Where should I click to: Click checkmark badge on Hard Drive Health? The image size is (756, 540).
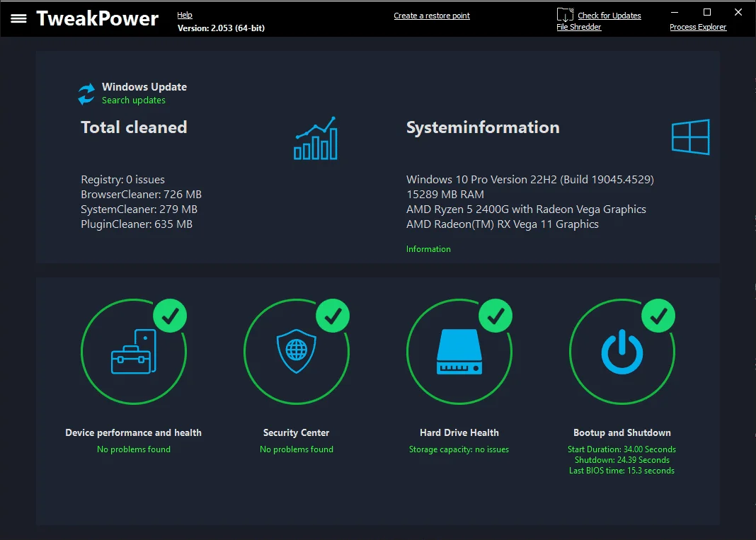(496, 316)
